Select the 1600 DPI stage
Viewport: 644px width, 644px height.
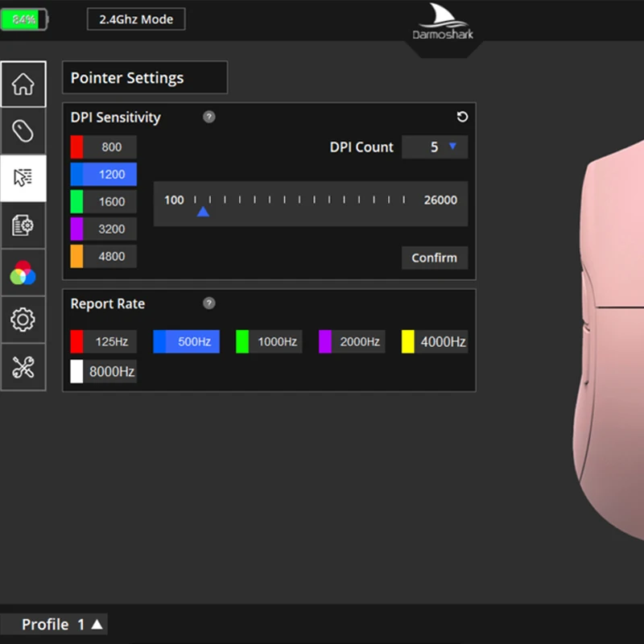pyautogui.click(x=104, y=202)
